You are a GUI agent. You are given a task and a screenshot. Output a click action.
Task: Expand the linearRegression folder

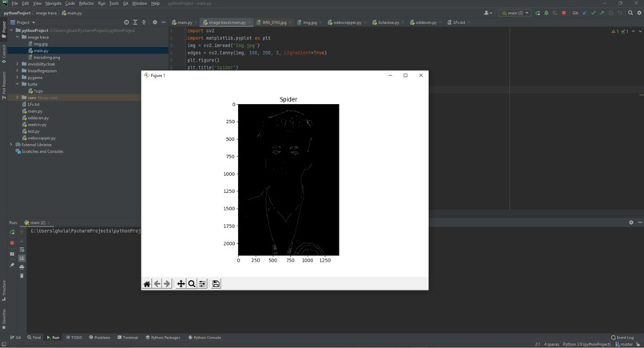click(x=18, y=70)
